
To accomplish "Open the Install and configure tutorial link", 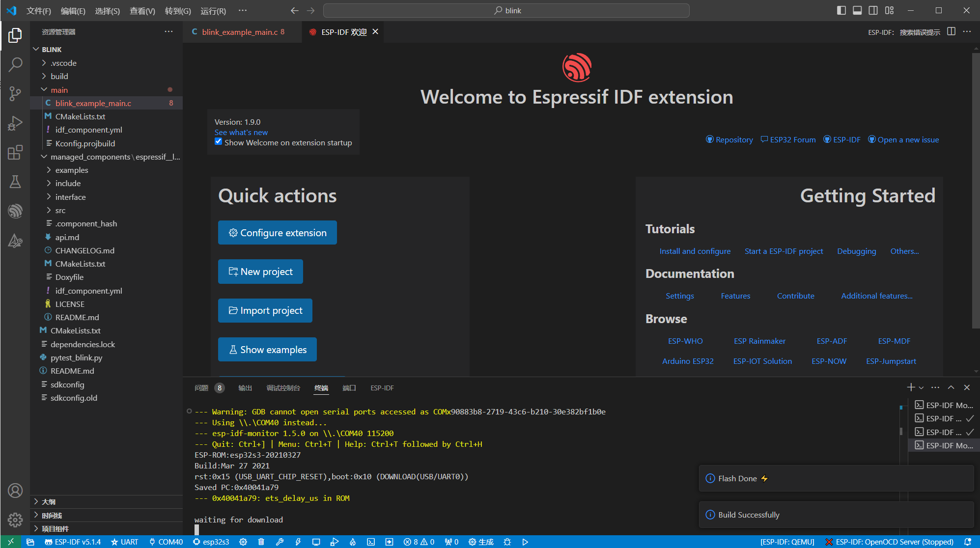I will (695, 251).
